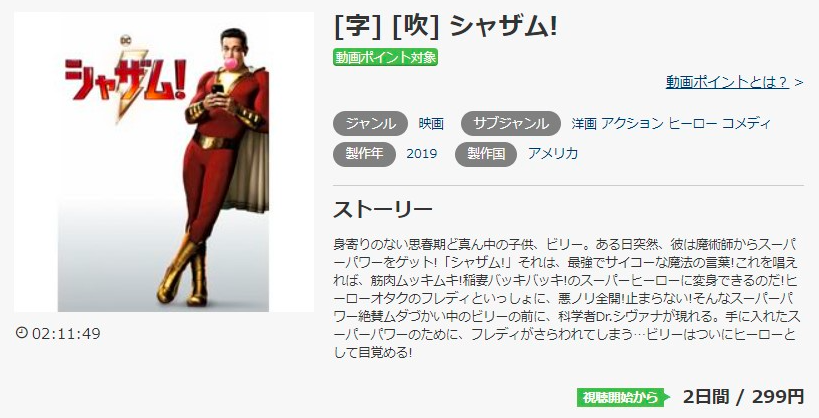The height and width of the screenshot is (418, 819).
Task: Click the clock icon beside 02:11:49
Action: (21, 332)
